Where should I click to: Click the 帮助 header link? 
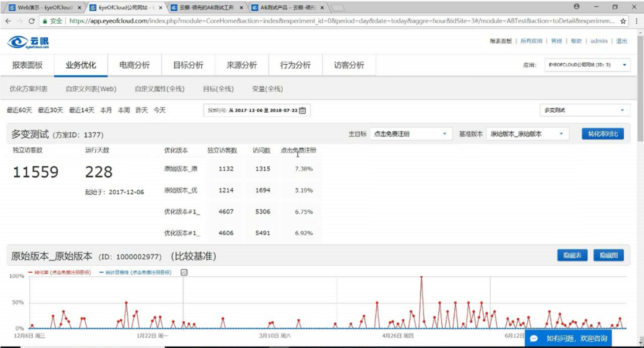[x=576, y=41]
